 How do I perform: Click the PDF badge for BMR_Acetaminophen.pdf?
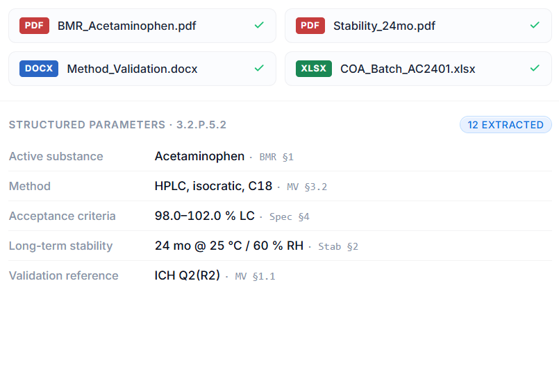coord(34,26)
